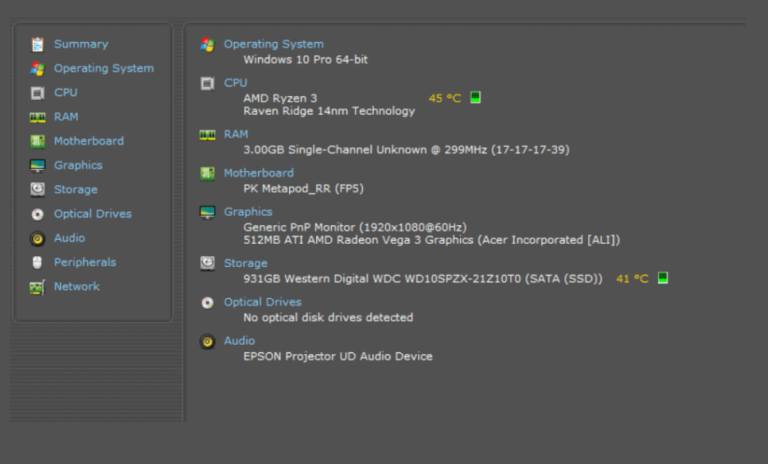Screen dimensions: 768x464
Task: Click the Motherboard icon in sidebar
Action: (x=37, y=141)
